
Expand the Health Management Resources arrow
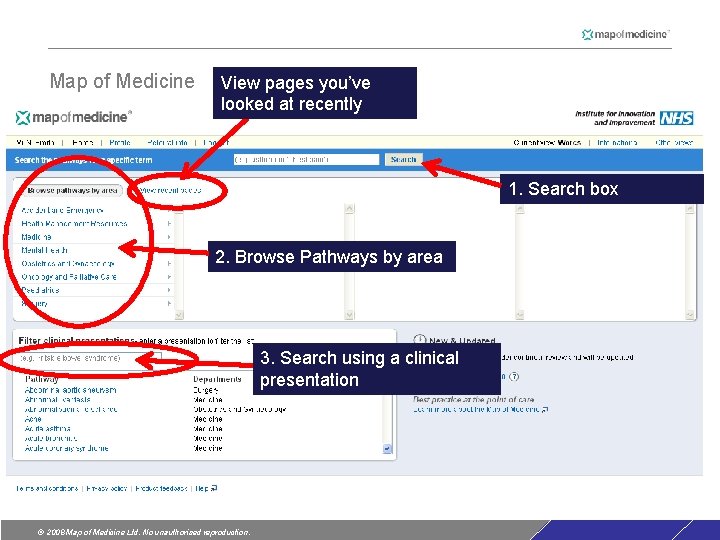pyautogui.click(x=169, y=224)
